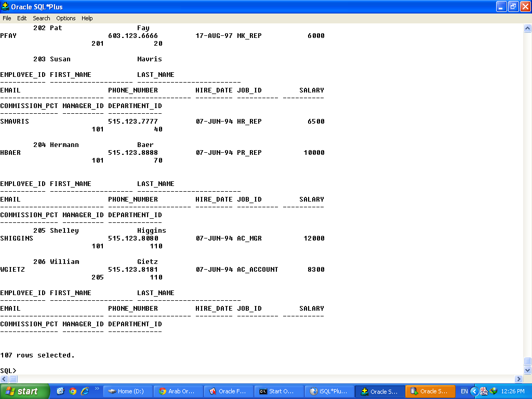Image resolution: width=532 pixels, height=399 pixels.
Task: Open the Search menu
Action: [x=42, y=18]
